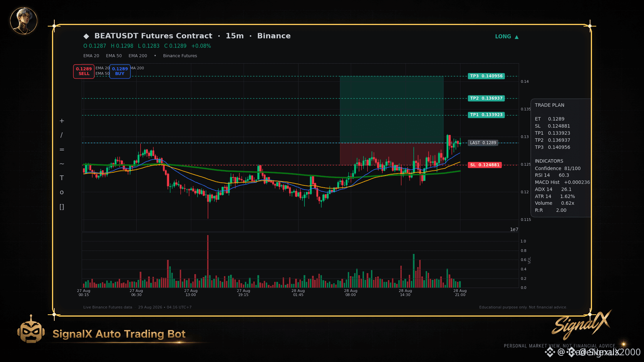Click the R:R 2.00 row
Image resolution: width=644 pixels, height=362 pixels.
coord(550,210)
